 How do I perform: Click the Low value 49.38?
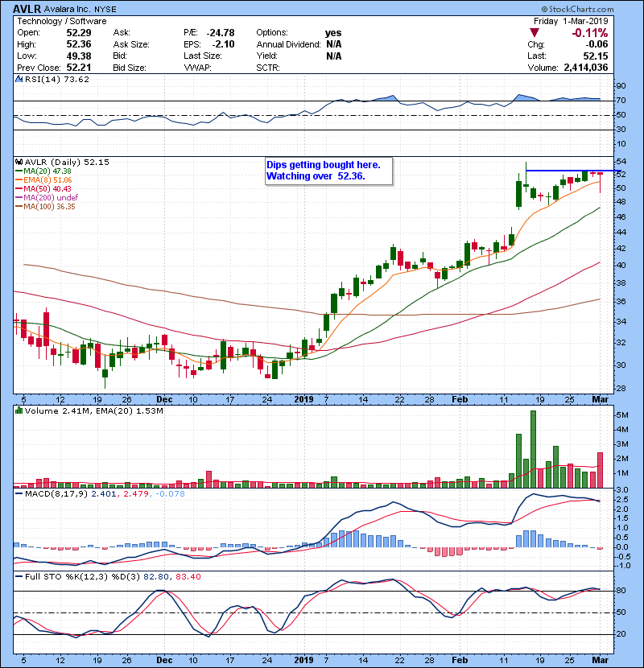(x=78, y=56)
